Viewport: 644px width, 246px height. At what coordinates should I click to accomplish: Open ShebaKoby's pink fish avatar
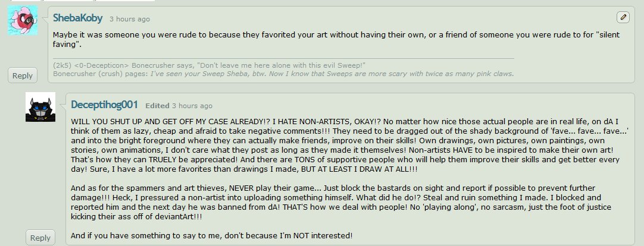(x=23, y=20)
